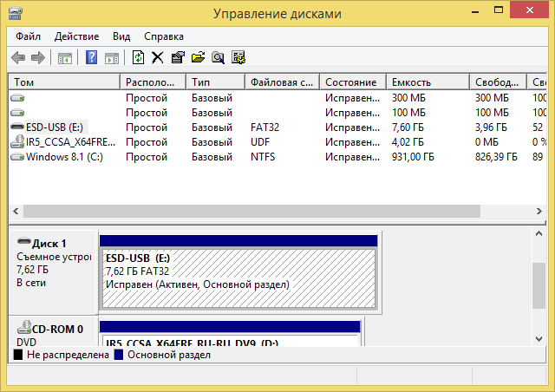Open the Файл menu

click(28, 36)
